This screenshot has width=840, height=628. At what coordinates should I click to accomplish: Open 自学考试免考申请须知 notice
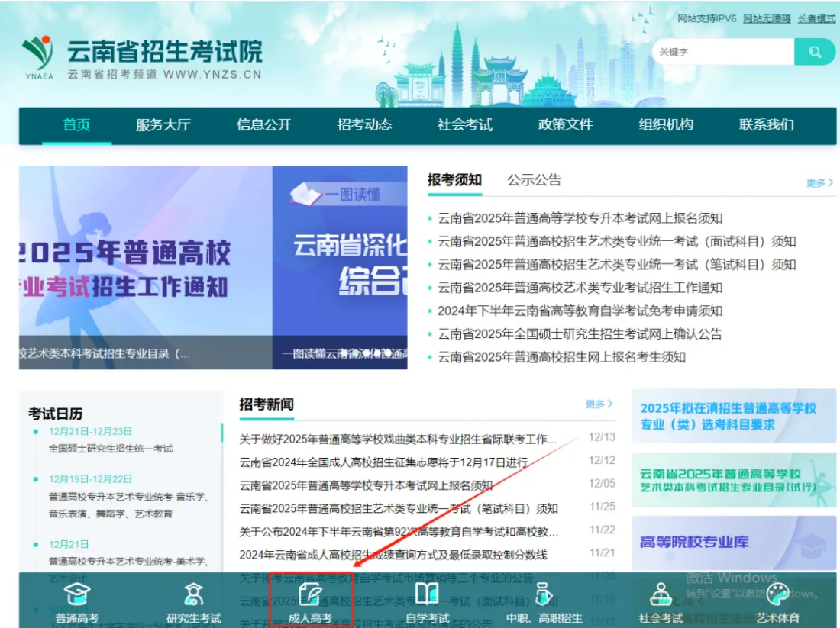tap(580, 311)
